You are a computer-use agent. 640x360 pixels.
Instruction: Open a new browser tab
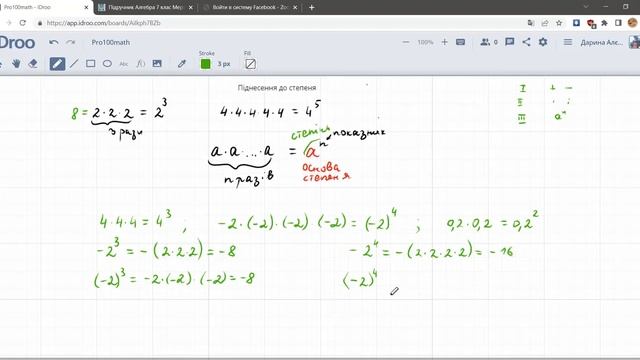click(311, 7)
